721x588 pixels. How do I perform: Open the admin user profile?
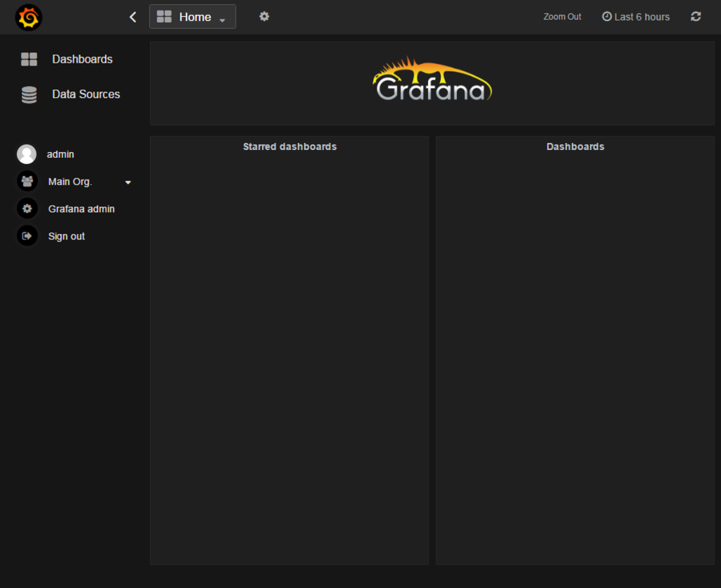click(x=61, y=154)
